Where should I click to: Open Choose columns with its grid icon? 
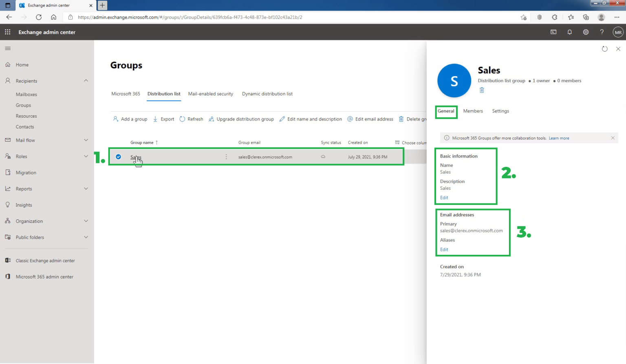(x=397, y=143)
